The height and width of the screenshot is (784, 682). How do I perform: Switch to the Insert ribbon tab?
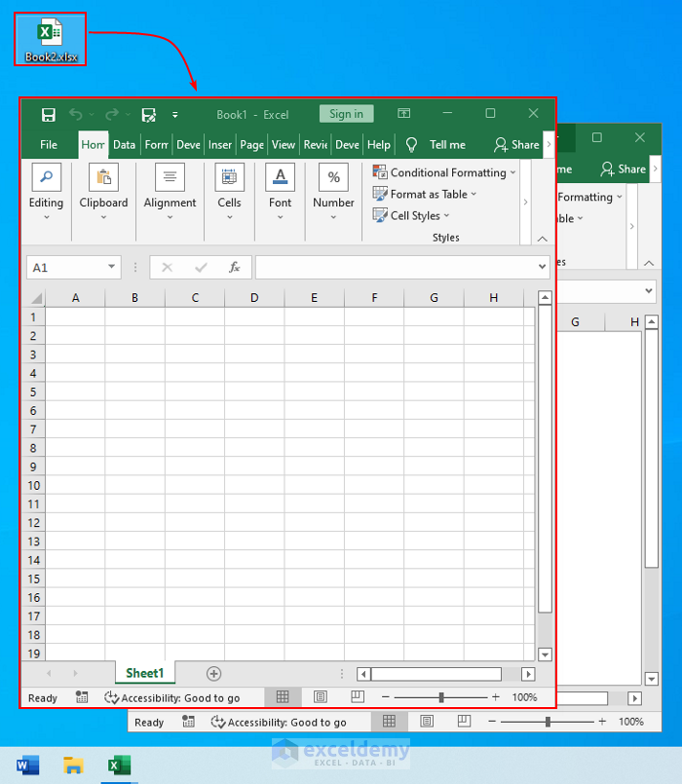[220, 145]
